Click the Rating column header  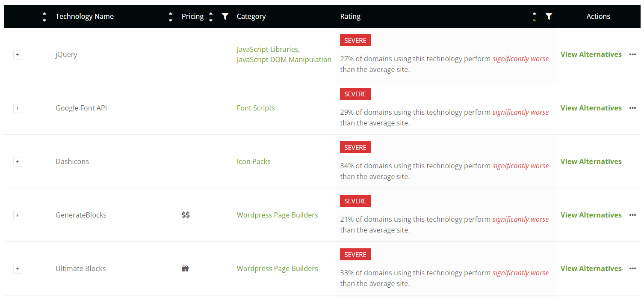click(x=350, y=16)
